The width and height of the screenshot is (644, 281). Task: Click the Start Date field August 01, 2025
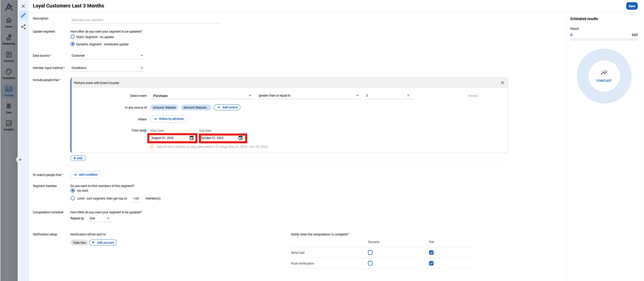173,138
